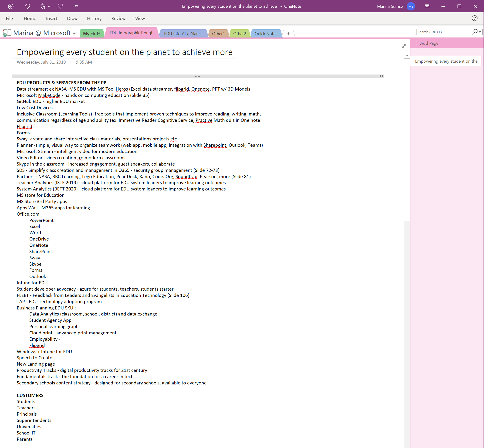This screenshot has width=484, height=448.
Task: Expand the Marina @ Microsoft notebook dropdown
Action: coord(74,34)
